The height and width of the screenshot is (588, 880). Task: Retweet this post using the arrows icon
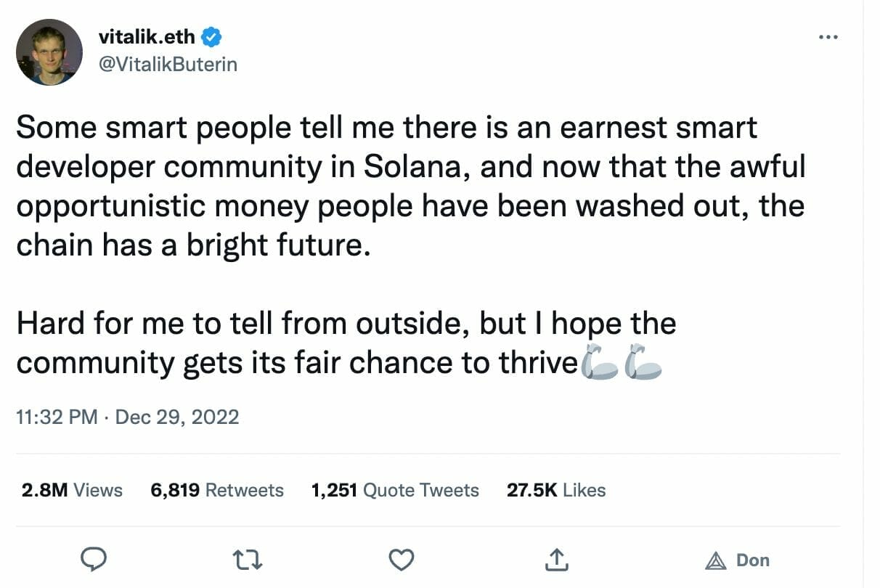pyautogui.click(x=248, y=560)
